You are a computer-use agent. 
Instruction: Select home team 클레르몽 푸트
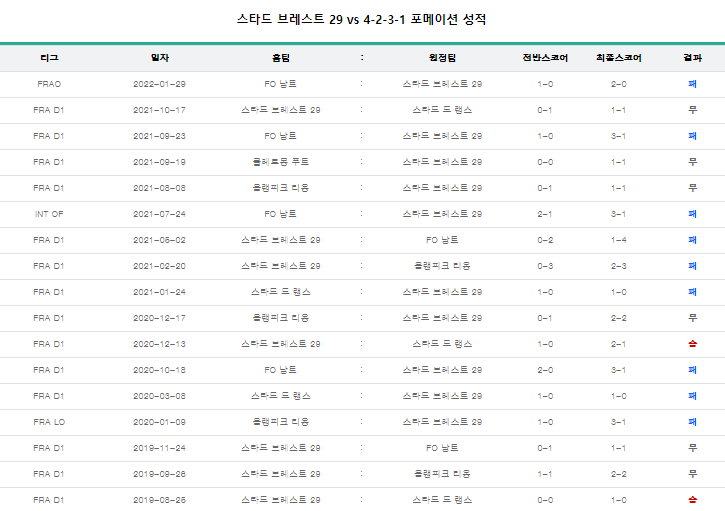(x=281, y=162)
